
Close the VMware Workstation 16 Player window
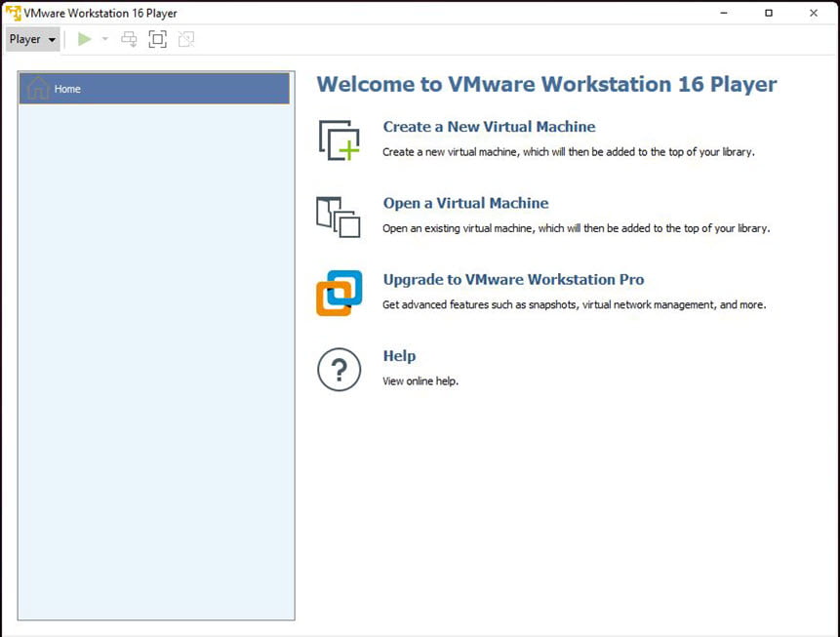[x=814, y=13]
